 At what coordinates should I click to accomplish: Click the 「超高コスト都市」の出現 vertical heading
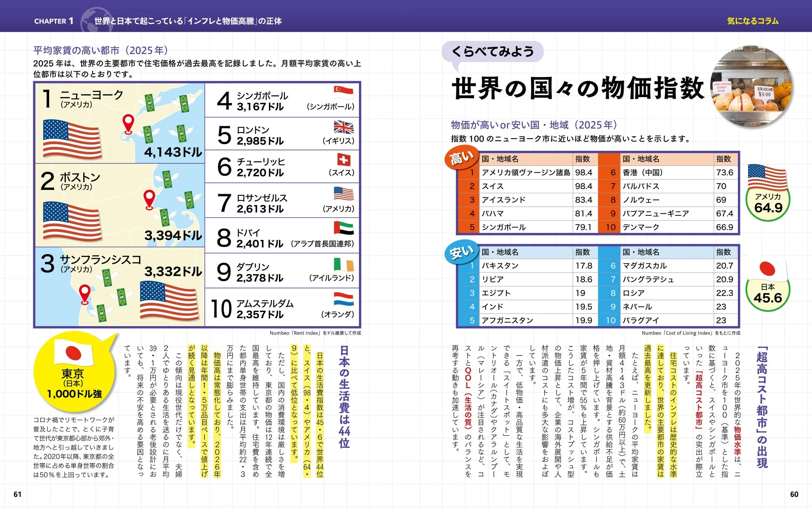(x=762, y=407)
